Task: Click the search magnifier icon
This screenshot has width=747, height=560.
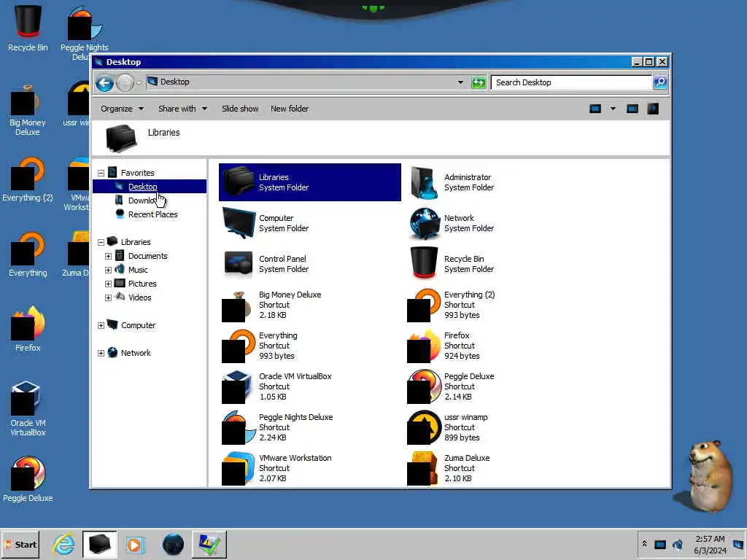Action: pyautogui.click(x=660, y=82)
